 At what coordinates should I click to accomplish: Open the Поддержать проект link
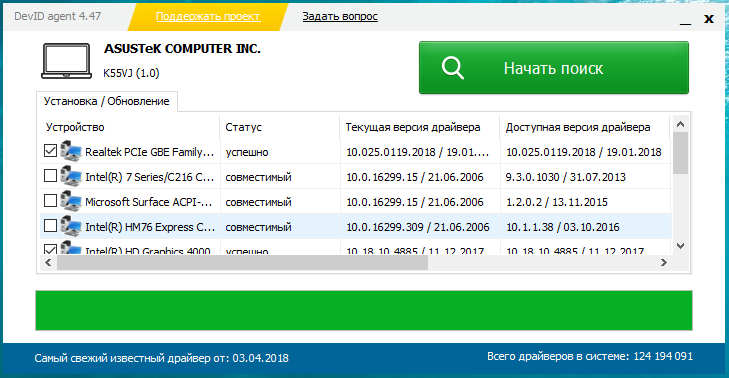click(x=208, y=16)
